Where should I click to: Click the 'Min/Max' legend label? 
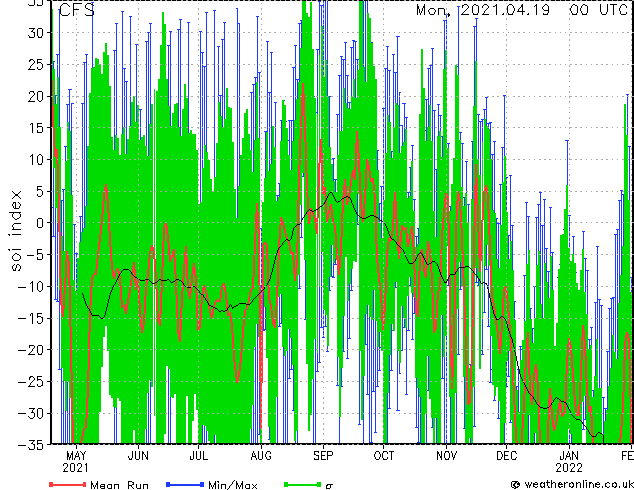tap(232, 485)
